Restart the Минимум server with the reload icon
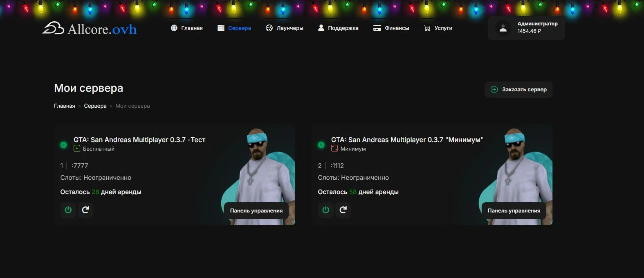644x278 pixels. coord(343,210)
